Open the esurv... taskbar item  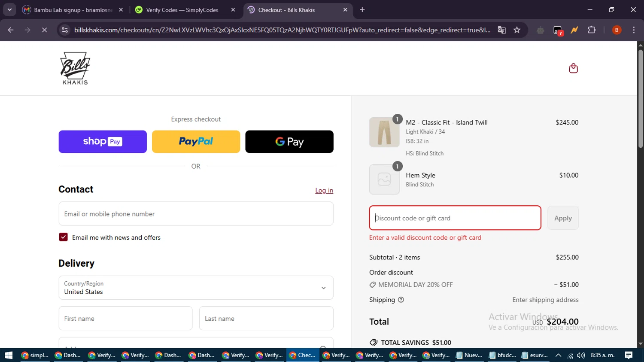tap(535, 355)
